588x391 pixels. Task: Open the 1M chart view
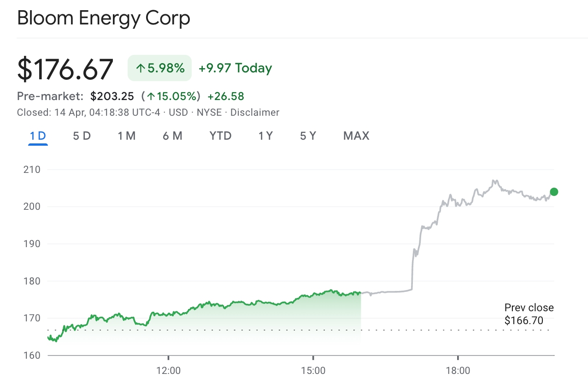tap(127, 136)
